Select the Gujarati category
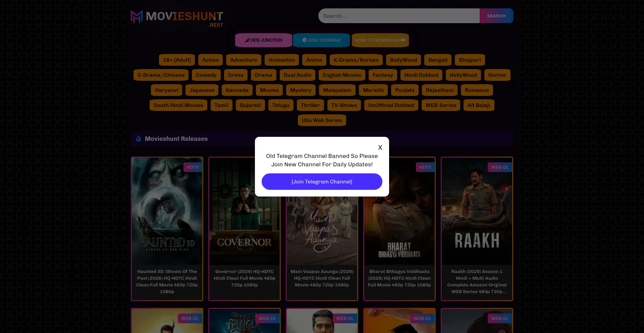Screen dimensions: 644x333 (x=250, y=105)
